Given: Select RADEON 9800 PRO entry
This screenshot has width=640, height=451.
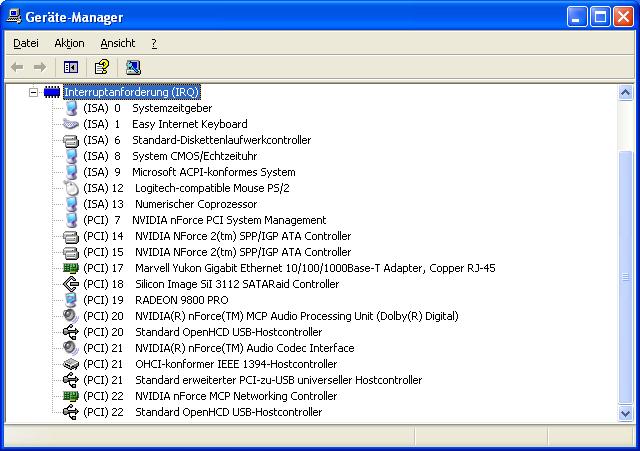Looking at the screenshot, I should 156,300.
